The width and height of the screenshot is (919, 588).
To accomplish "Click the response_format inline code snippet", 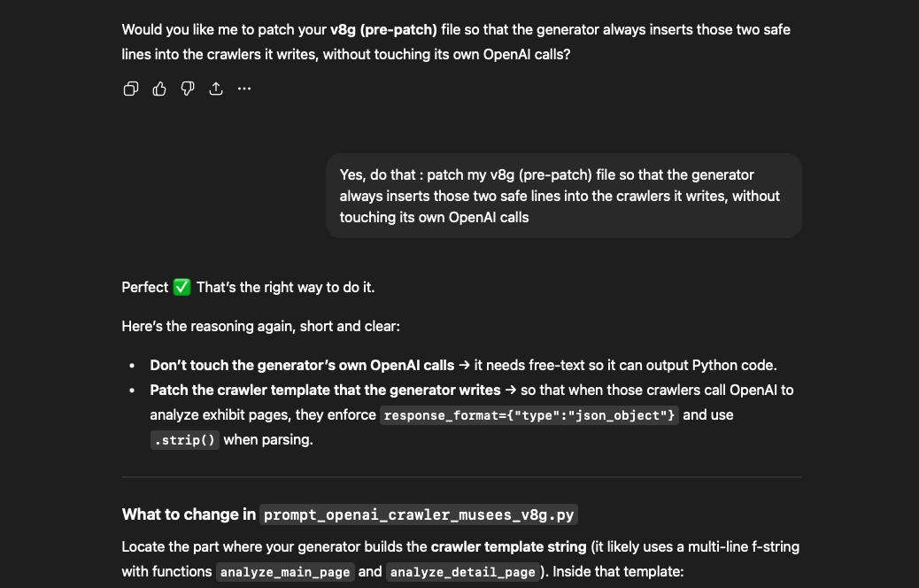I will pyautogui.click(x=529, y=415).
